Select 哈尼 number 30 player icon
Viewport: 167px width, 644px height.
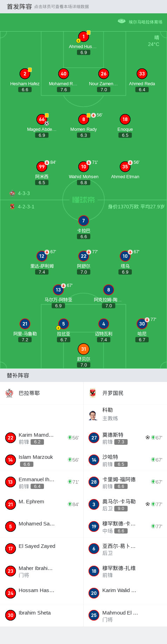click(142, 324)
